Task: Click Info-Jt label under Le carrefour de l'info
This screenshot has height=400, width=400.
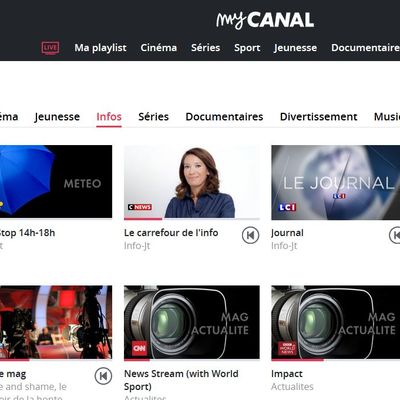Action: tap(137, 246)
